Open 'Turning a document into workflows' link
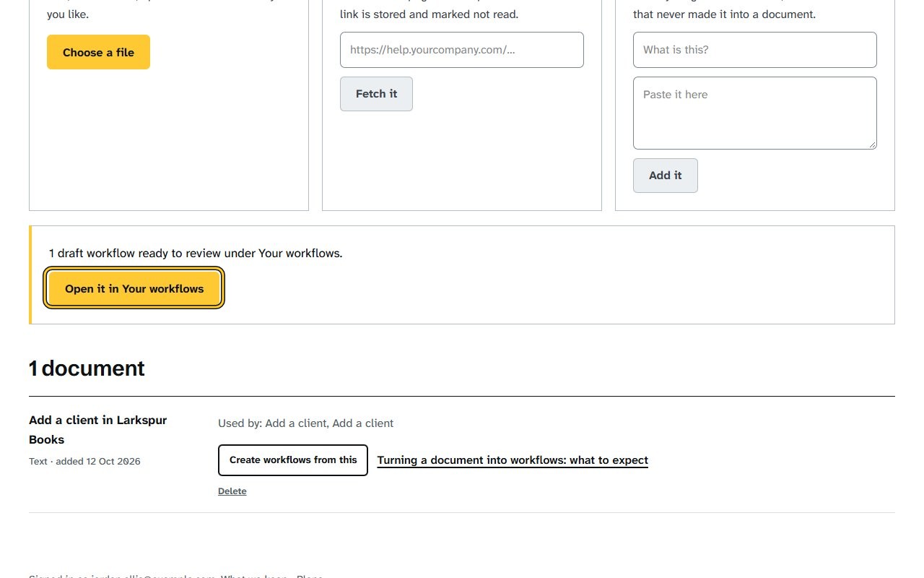Screen dimensions: 924x578 coord(513,460)
